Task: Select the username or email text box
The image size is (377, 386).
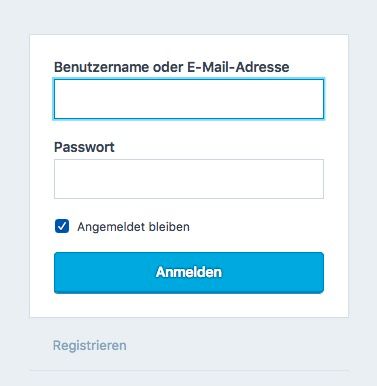Action: pos(189,99)
